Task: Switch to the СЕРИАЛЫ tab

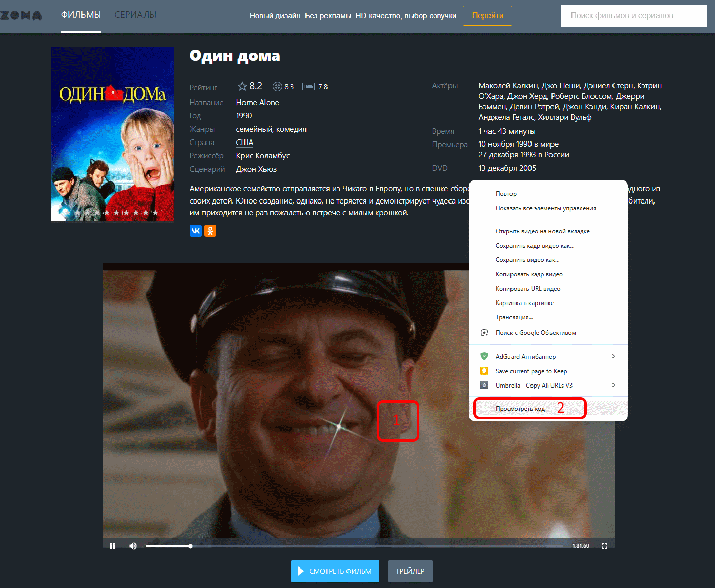Action: pyautogui.click(x=135, y=15)
